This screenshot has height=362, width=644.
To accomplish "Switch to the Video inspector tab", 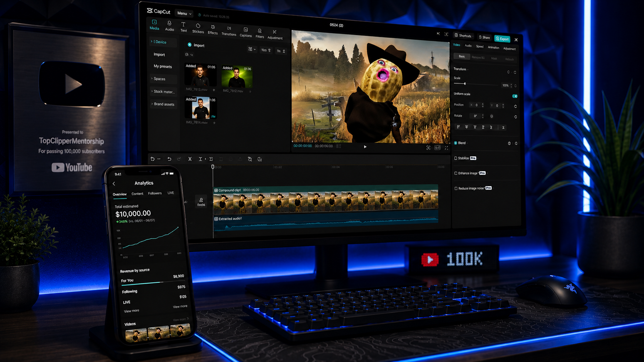I will click(456, 45).
